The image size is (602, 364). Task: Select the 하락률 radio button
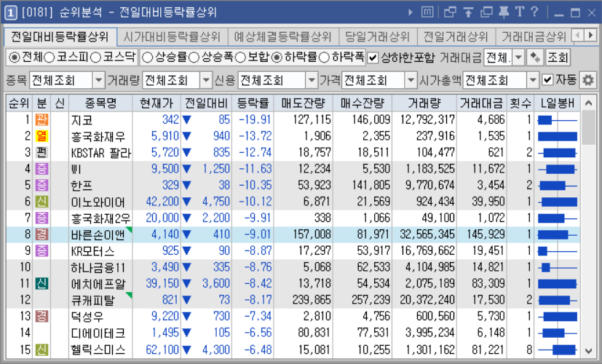pos(277,58)
